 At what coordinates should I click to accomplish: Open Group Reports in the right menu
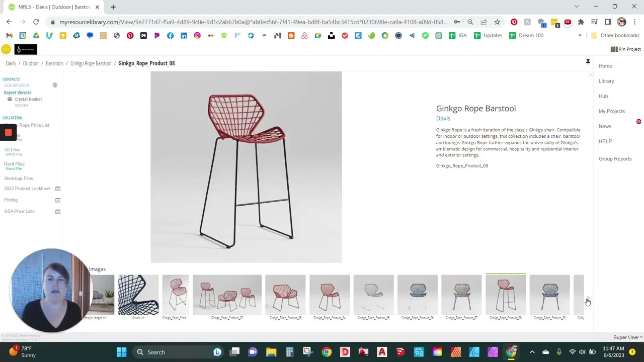pyautogui.click(x=615, y=159)
